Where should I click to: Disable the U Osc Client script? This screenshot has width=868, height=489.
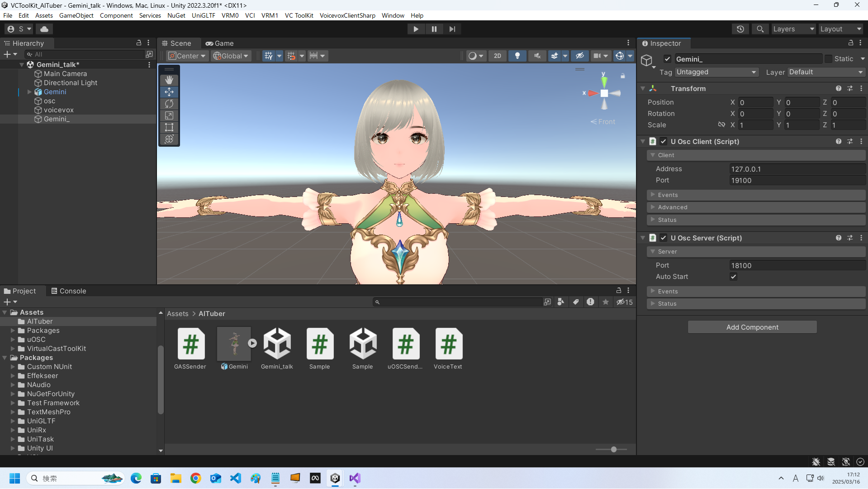click(664, 142)
